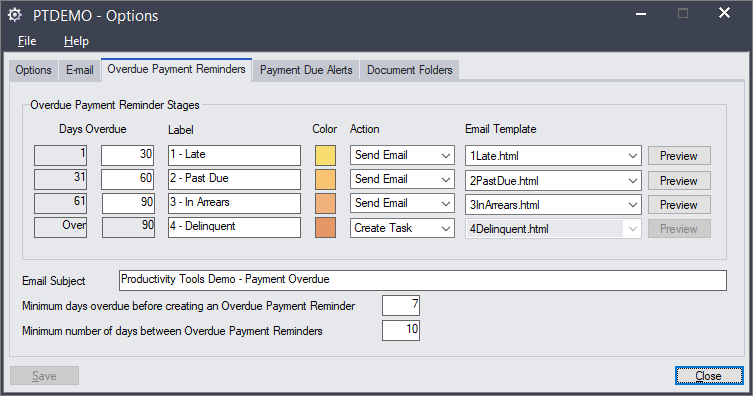Click the Email Subject text field
Image resolution: width=753 pixels, height=396 pixels.
click(423, 280)
